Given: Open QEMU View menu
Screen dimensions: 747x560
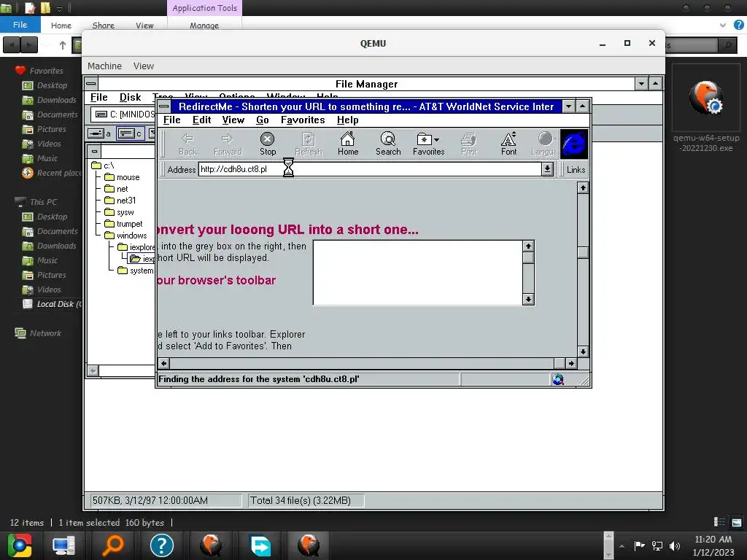Looking at the screenshot, I should (x=144, y=66).
